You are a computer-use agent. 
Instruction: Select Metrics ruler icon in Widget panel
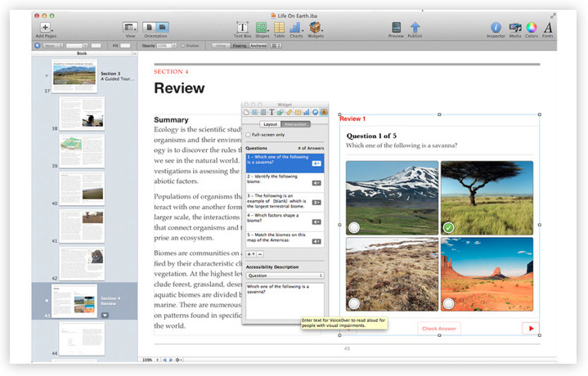coord(290,112)
